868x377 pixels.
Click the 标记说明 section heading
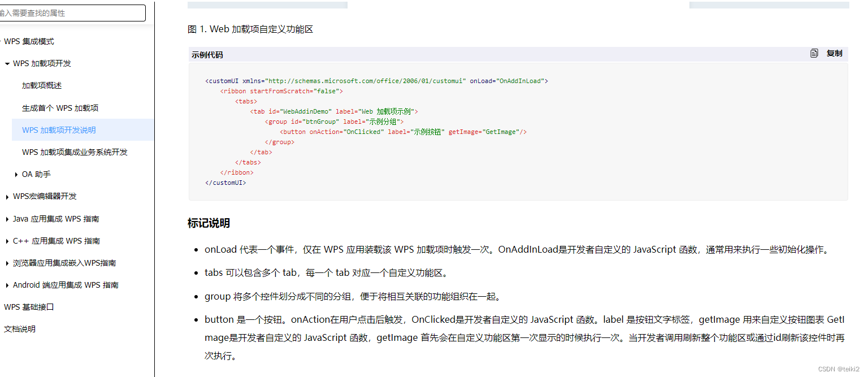[209, 223]
